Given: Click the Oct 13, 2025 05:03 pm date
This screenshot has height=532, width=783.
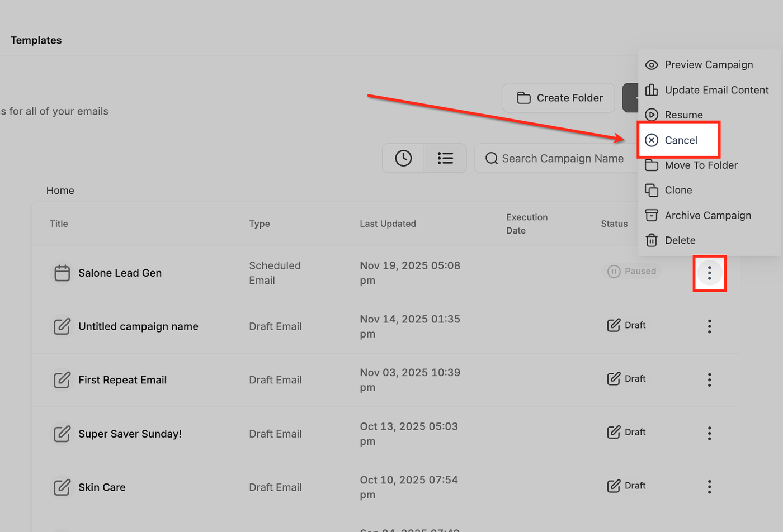Looking at the screenshot, I should [x=409, y=434].
